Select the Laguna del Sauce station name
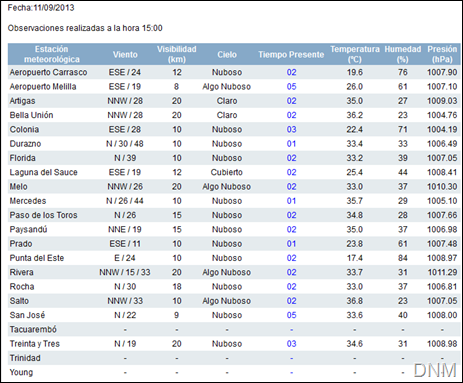Image resolution: width=463 pixels, height=383 pixels. click(43, 172)
